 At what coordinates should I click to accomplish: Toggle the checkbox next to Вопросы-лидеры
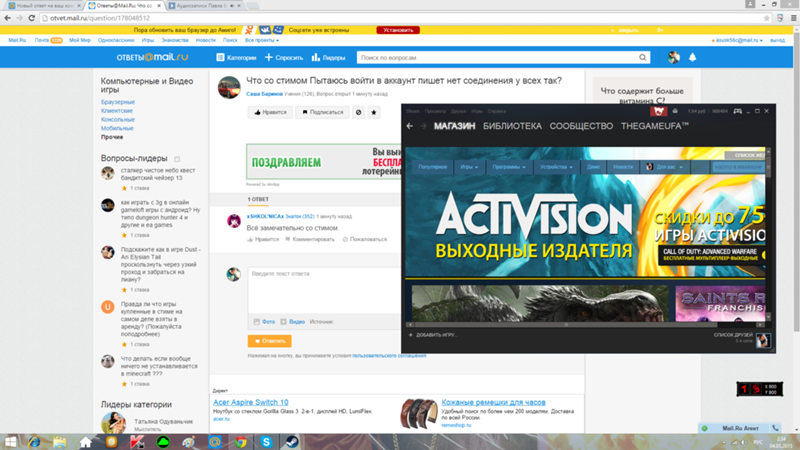[177, 159]
